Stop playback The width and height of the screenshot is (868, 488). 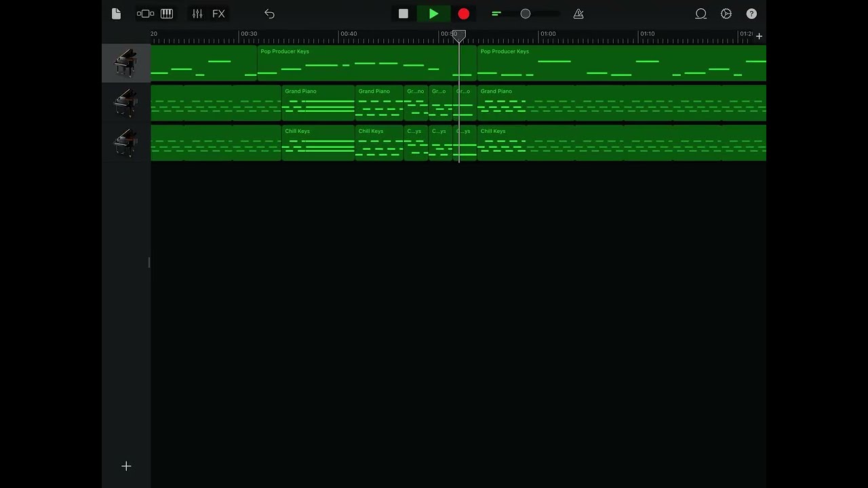403,14
